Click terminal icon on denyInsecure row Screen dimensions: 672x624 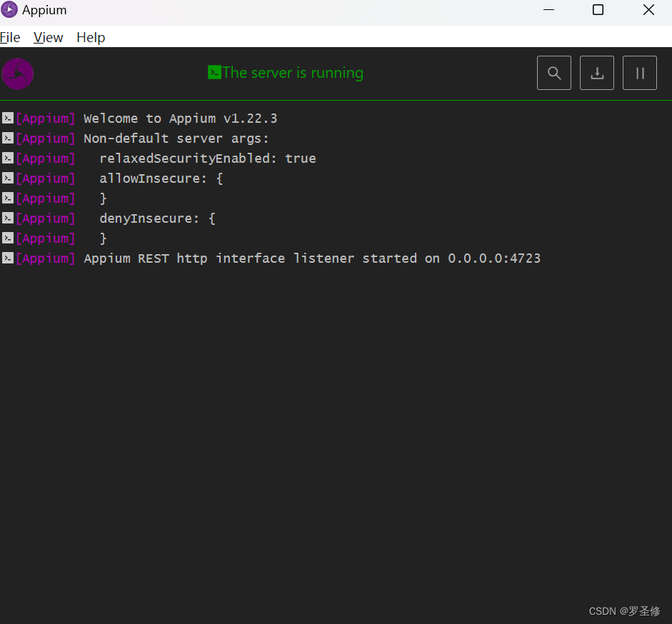[8, 218]
